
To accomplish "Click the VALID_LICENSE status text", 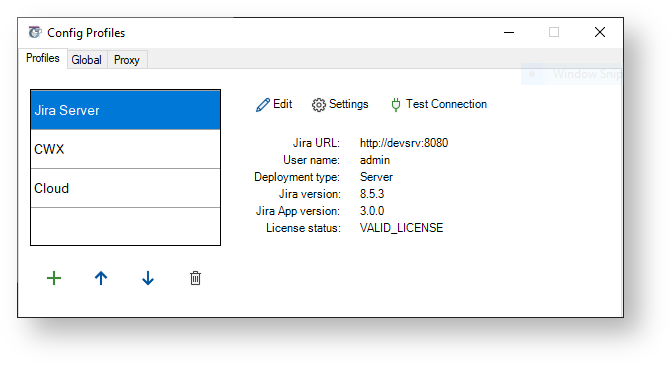I will point(401,228).
